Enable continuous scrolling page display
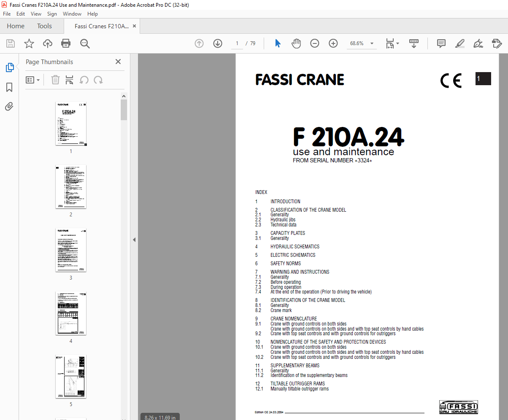508x420 pixels. [x=414, y=43]
